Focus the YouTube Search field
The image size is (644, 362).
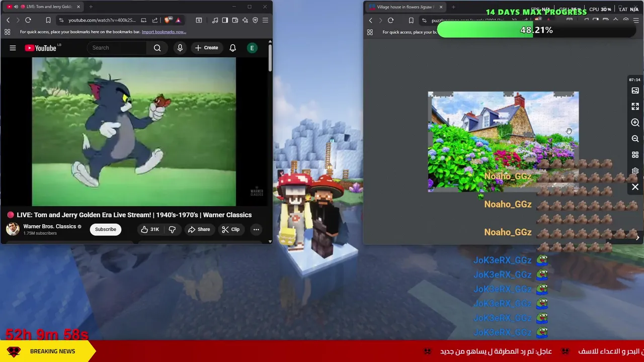tap(118, 48)
